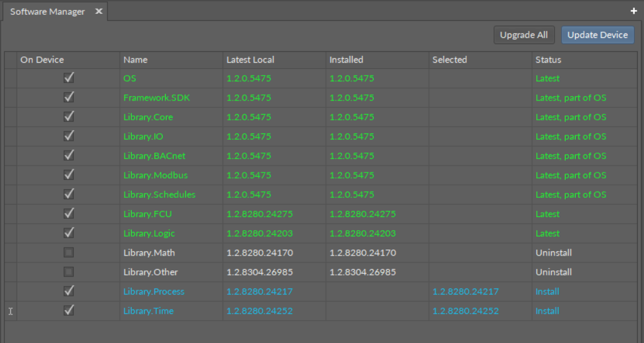Image resolution: width=644 pixels, height=343 pixels.
Task: Toggle the Library.Time On Device checkbox
Action: coord(69,310)
